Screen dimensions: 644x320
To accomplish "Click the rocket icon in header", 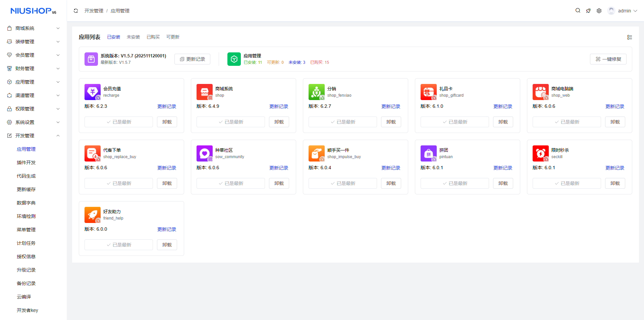I will (x=588, y=11).
